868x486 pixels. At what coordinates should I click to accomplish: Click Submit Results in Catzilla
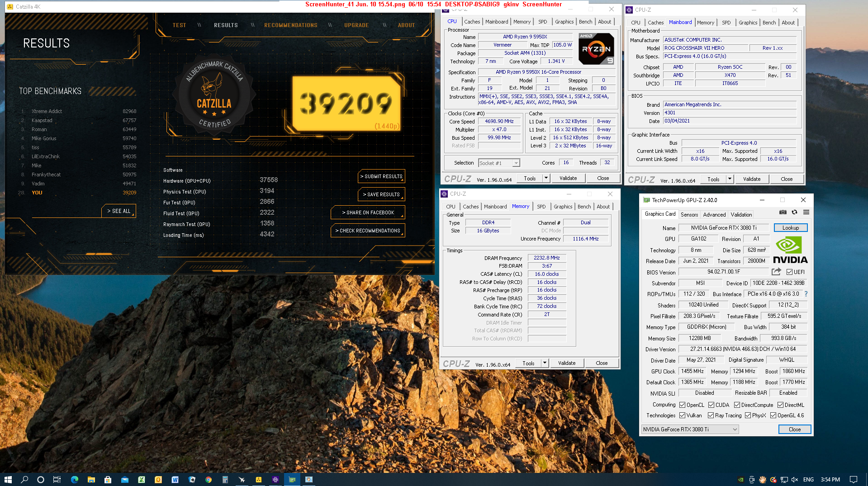click(381, 176)
